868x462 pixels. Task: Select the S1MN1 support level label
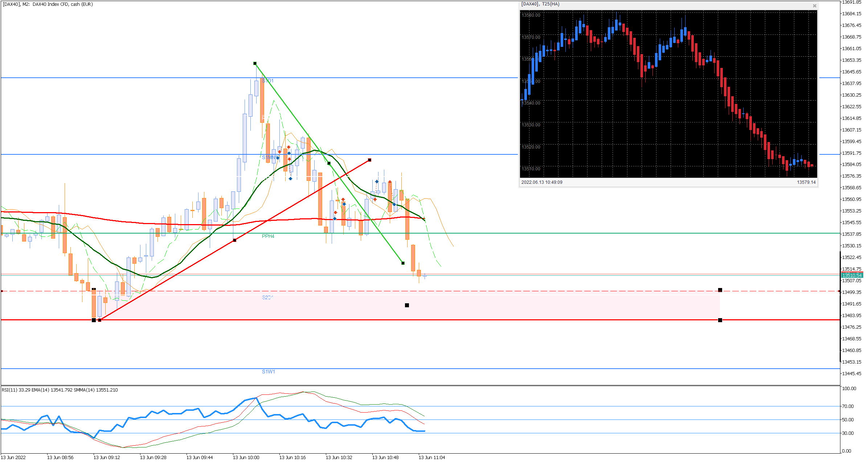click(x=269, y=157)
